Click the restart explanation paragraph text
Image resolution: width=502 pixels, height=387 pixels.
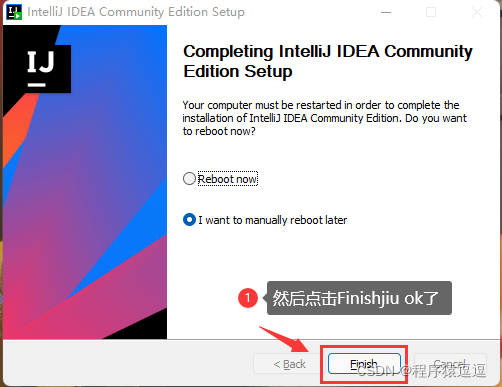coord(324,118)
